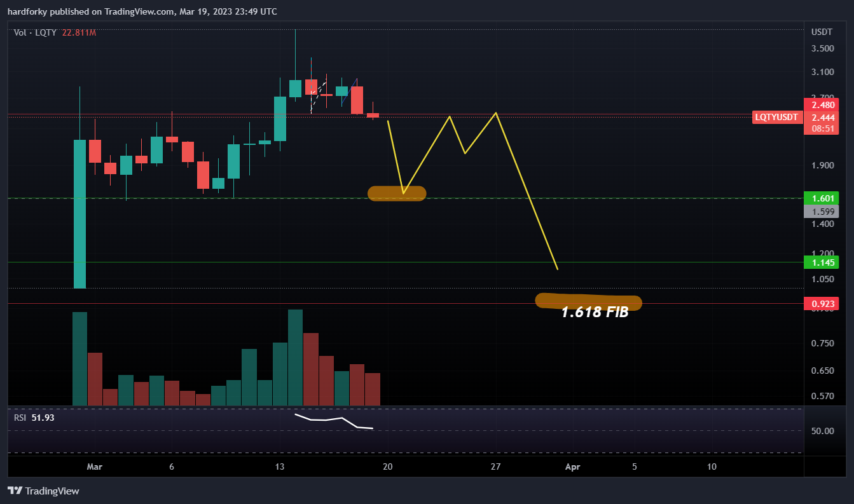Click the 20 date label on time axis

(x=388, y=467)
